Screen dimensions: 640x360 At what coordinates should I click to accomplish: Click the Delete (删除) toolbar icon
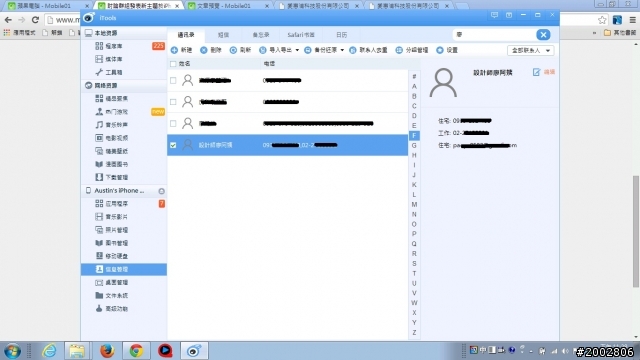click(204, 50)
